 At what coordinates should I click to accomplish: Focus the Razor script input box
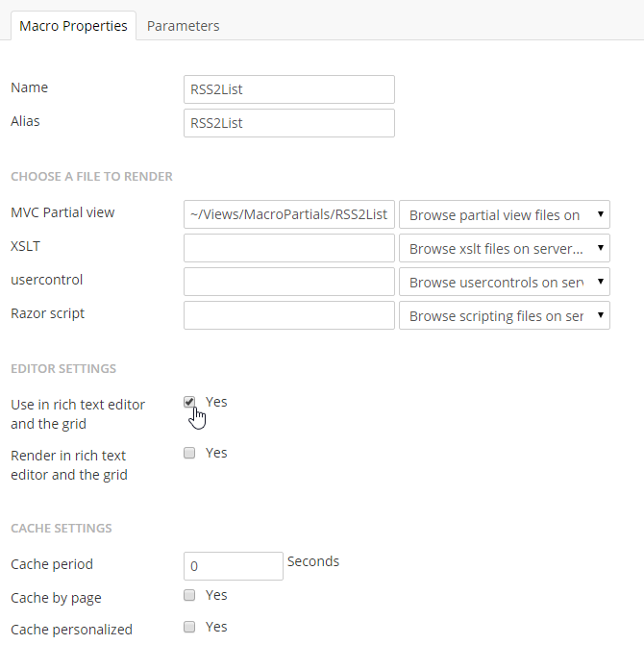coord(288,315)
